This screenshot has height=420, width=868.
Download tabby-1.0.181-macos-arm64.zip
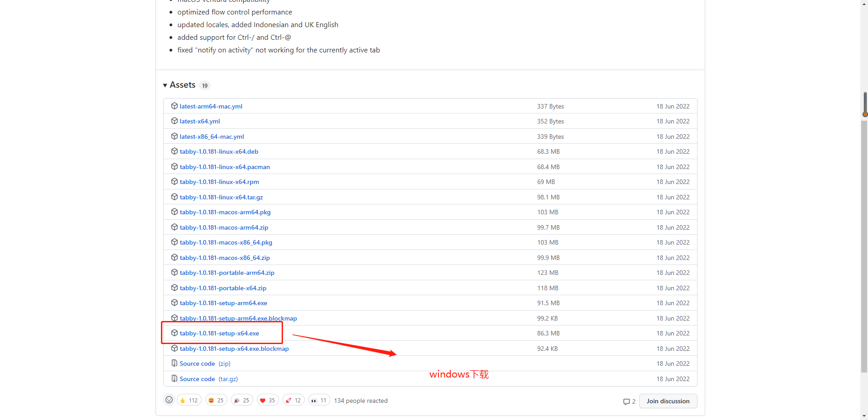coord(224,227)
